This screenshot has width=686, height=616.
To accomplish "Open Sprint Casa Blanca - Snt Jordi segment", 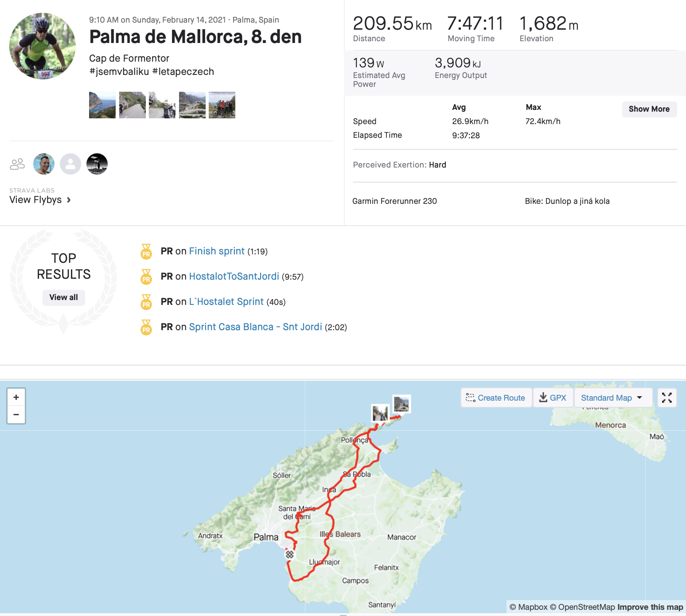I will point(255,327).
